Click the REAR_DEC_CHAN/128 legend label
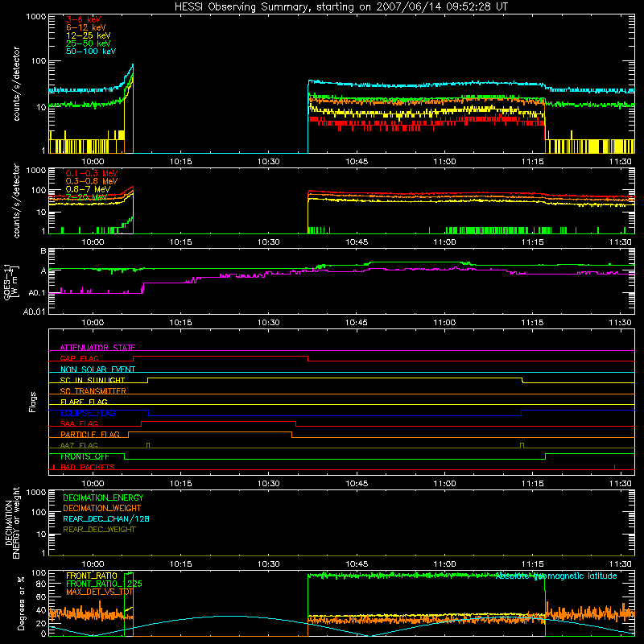 (106, 518)
